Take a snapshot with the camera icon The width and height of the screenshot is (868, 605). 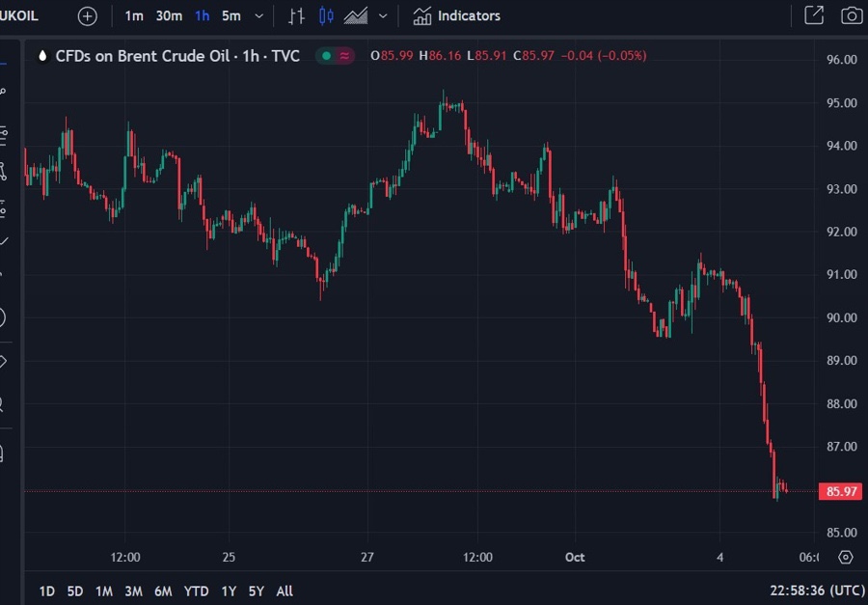click(851, 15)
